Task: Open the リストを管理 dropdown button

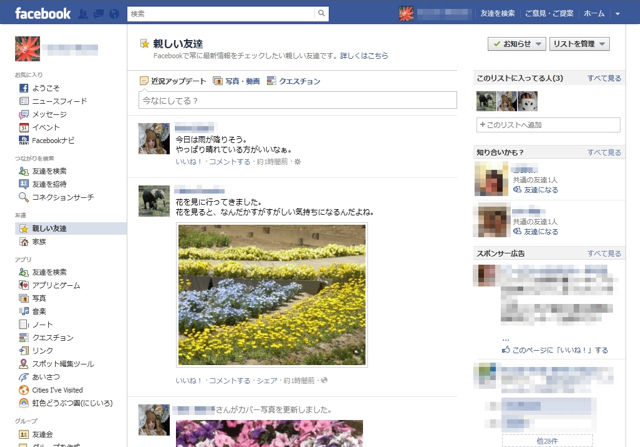Action: 579,44
